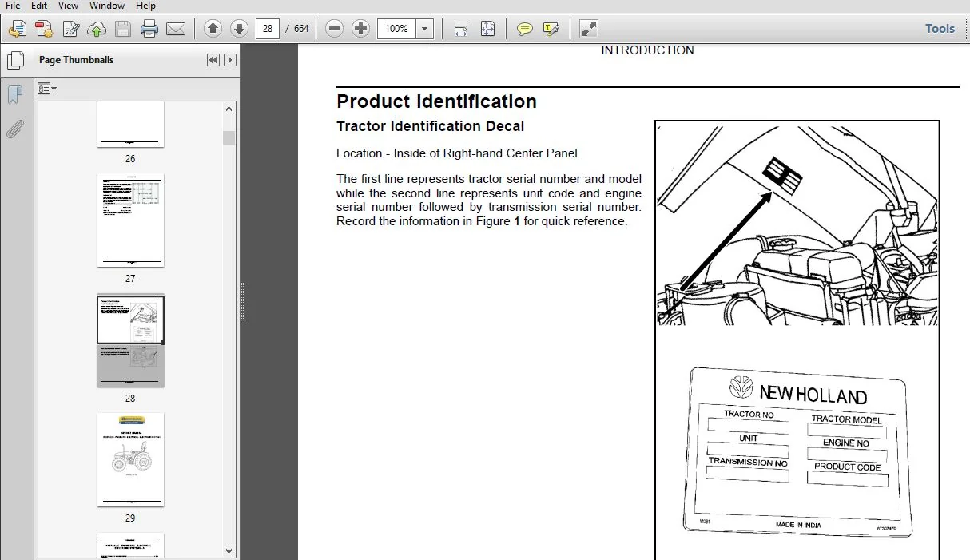Click the thumbnails scrollbar thumb
This screenshot has height=560, width=970.
pyautogui.click(x=229, y=137)
